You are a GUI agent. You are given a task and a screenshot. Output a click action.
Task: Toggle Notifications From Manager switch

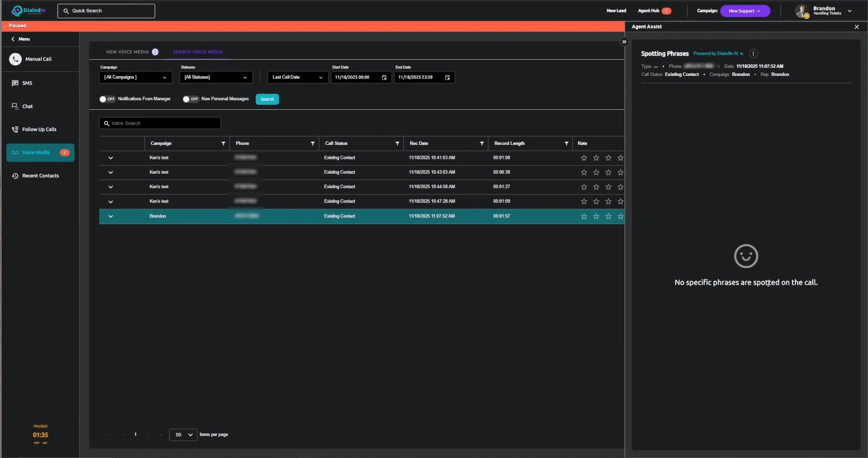(x=107, y=99)
